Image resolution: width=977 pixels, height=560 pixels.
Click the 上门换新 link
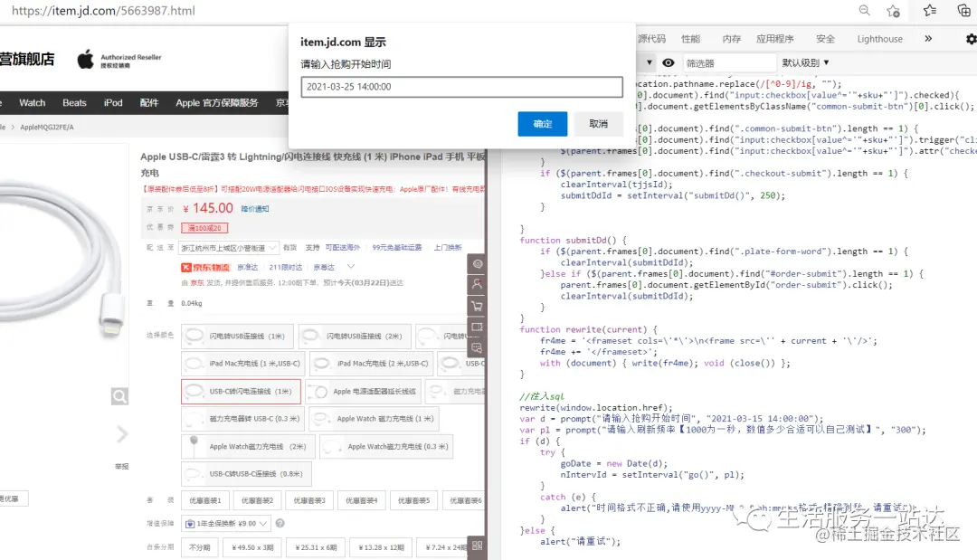click(x=448, y=247)
